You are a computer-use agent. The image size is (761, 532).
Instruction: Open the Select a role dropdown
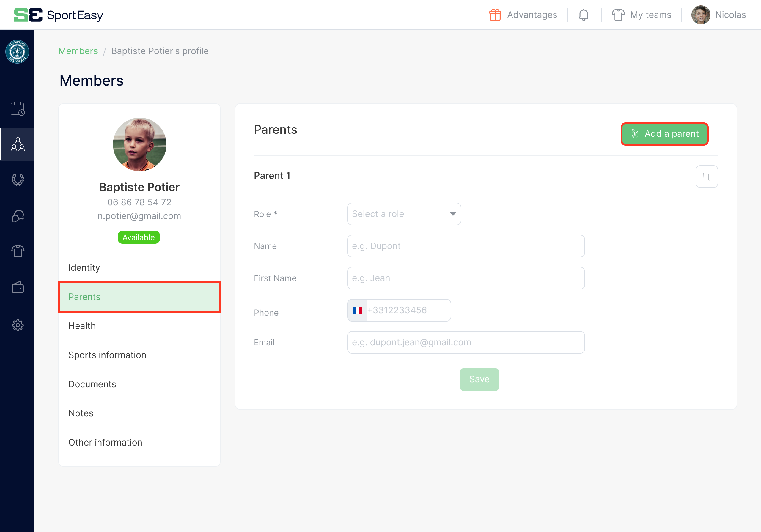point(404,214)
